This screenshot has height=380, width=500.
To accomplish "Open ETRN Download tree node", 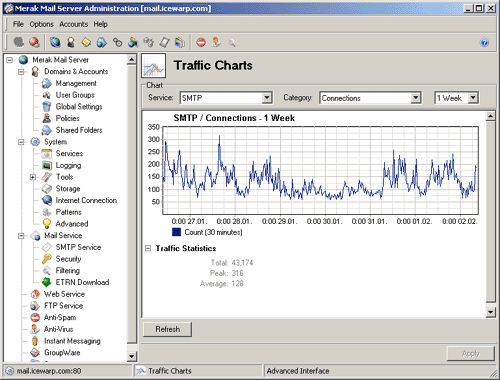I will pyautogui.click(x=82, y=282).
